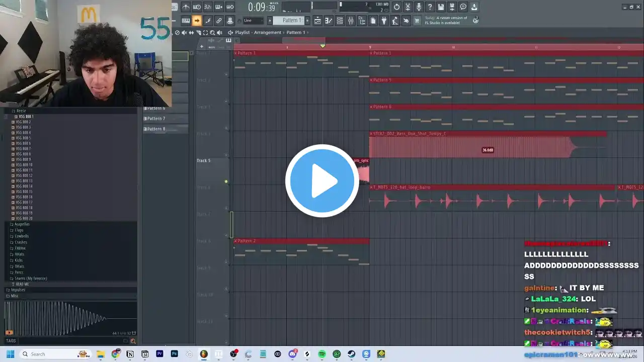Toggle the highlighted orange arrow toolbar button
This screenshot has height=362, width=644.
[197, 21]
